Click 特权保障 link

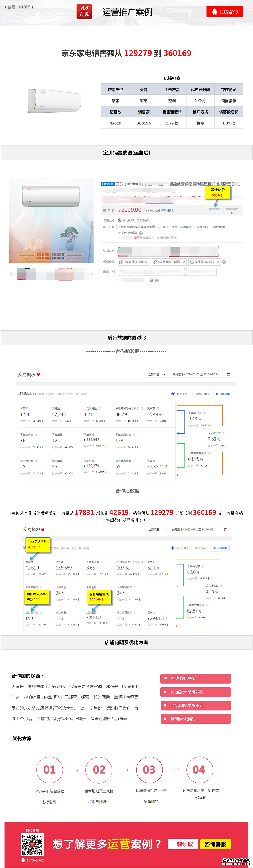pos(219,227)
